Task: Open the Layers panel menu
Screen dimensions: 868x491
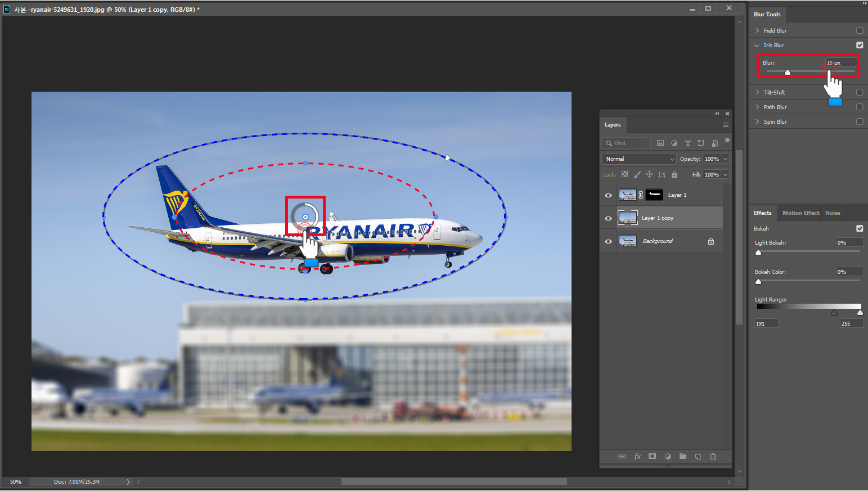Action: pos(726,125)
